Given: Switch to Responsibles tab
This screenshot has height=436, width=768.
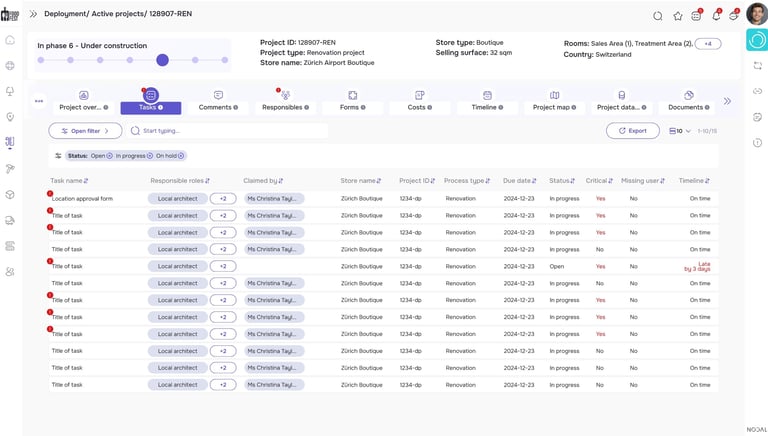Looking at the screenshot, I should tap(285, 101).
